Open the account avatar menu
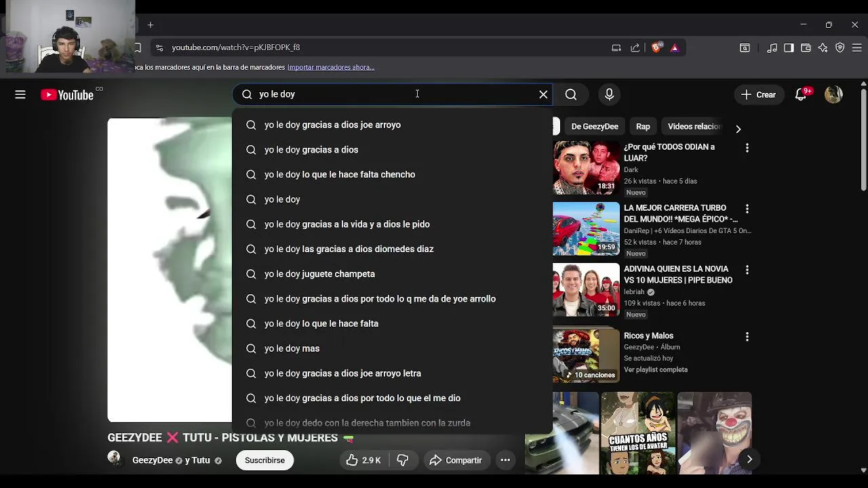 [x=833, y=94]
